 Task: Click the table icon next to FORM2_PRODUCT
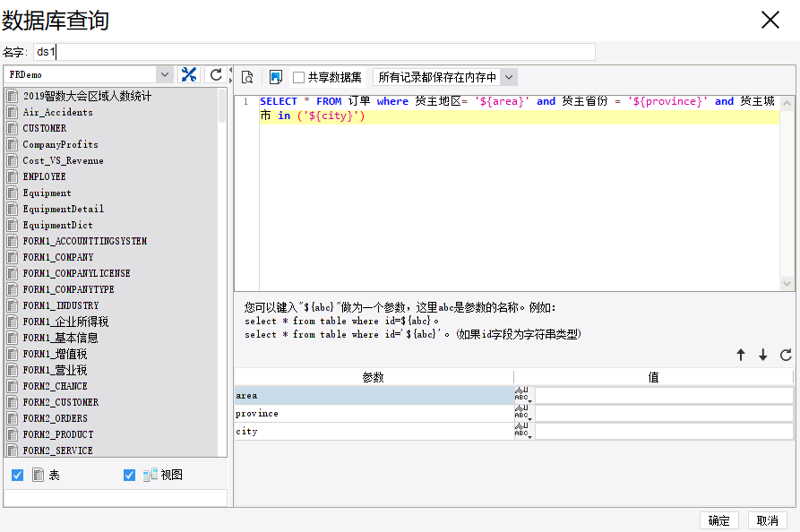click(13, 434)
